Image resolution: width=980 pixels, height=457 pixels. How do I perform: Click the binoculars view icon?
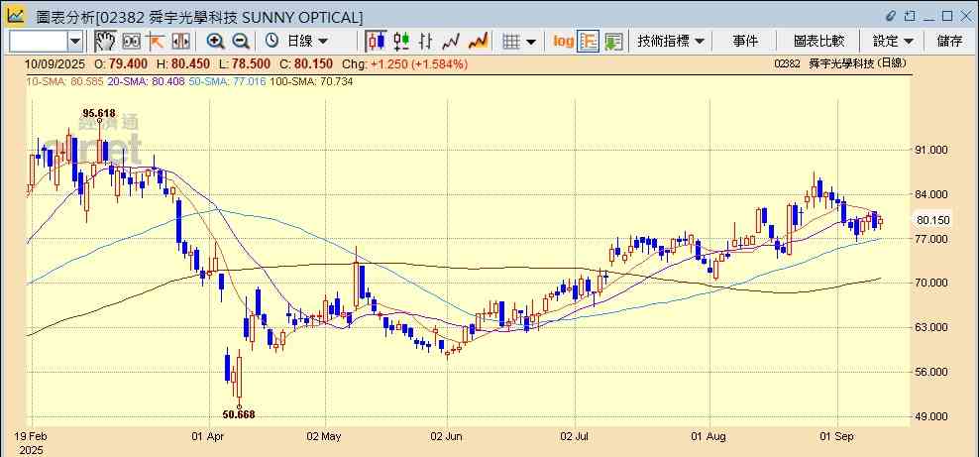[x=131, y=42]
